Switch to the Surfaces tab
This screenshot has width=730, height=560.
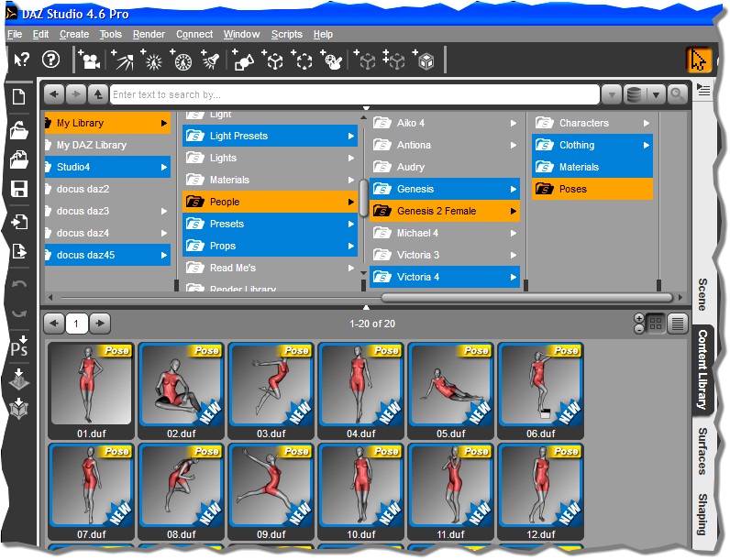[x=702, y=451]
